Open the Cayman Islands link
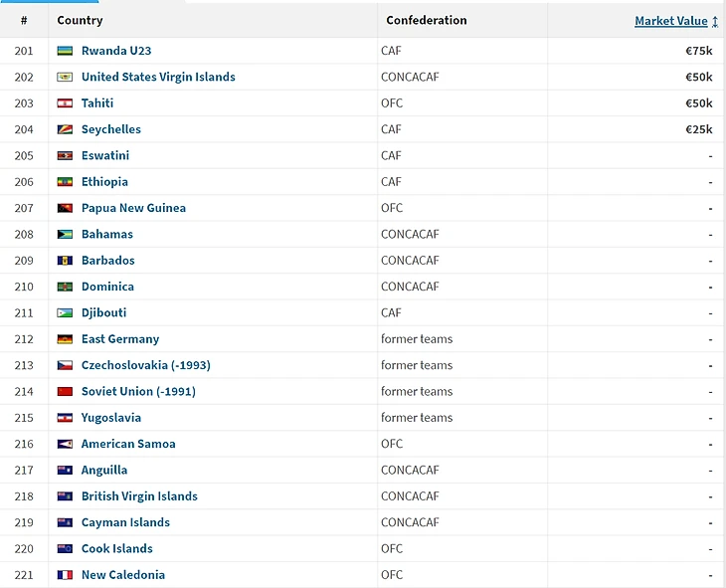The image size is (726, 588). [x=125, y=522]
